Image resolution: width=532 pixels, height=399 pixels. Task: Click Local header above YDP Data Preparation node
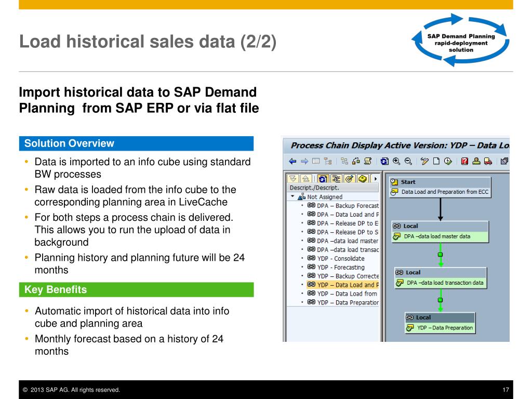point(440,317)
